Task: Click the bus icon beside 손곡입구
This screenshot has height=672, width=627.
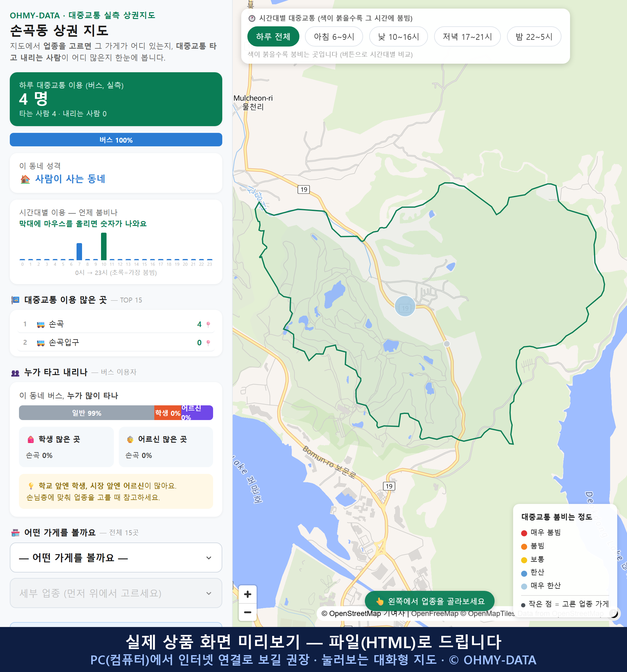Action: [40, 343]
